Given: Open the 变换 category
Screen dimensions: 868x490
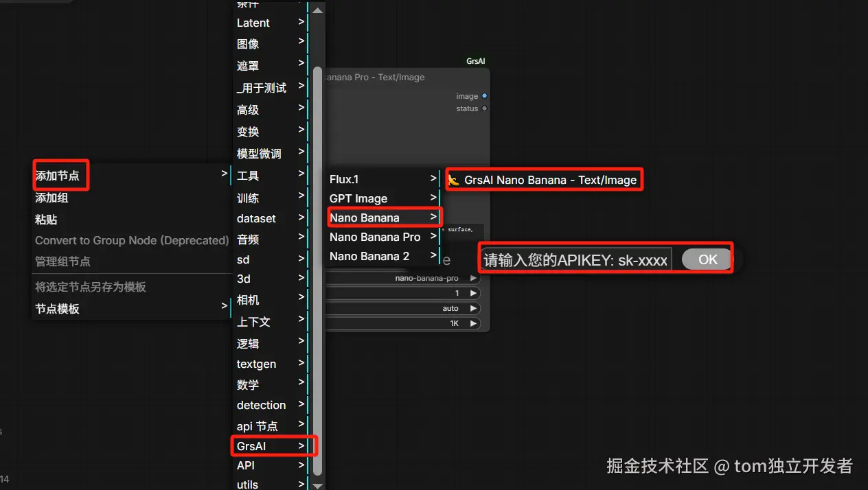Looking at the screenshot, I should [x=271, y=132].
